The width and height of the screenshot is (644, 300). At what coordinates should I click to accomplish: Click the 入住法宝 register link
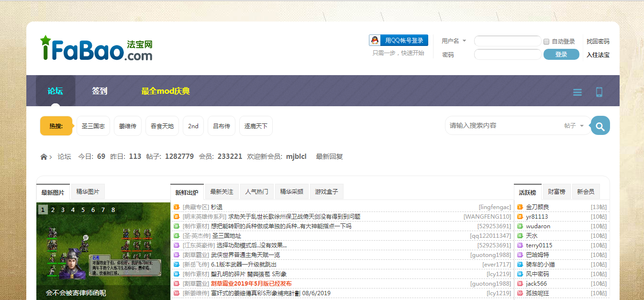(598, 55)
